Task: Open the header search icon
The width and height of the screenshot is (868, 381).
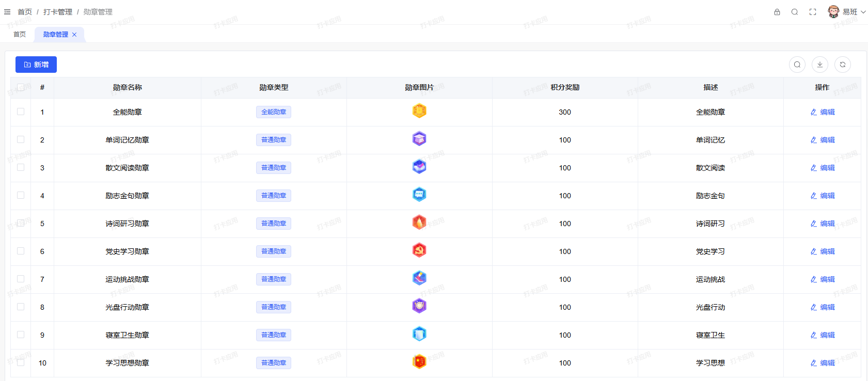Action: pyautogui.click(x=795, y=12)
